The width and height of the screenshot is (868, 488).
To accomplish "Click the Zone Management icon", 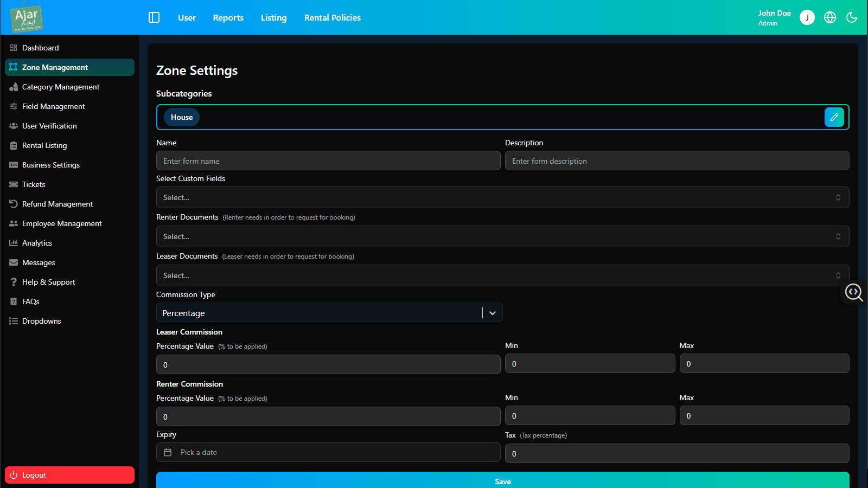I will click(14, 67).
